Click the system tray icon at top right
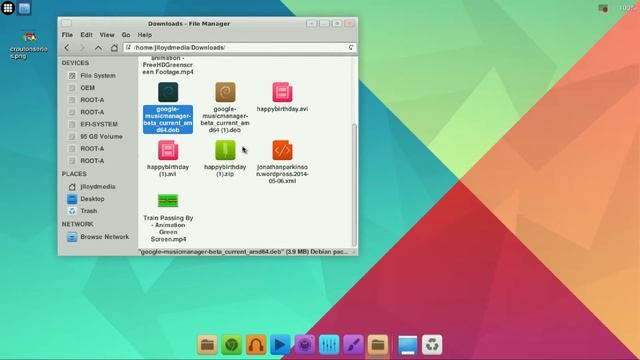640x360 pixels. (x=603, y=8)
